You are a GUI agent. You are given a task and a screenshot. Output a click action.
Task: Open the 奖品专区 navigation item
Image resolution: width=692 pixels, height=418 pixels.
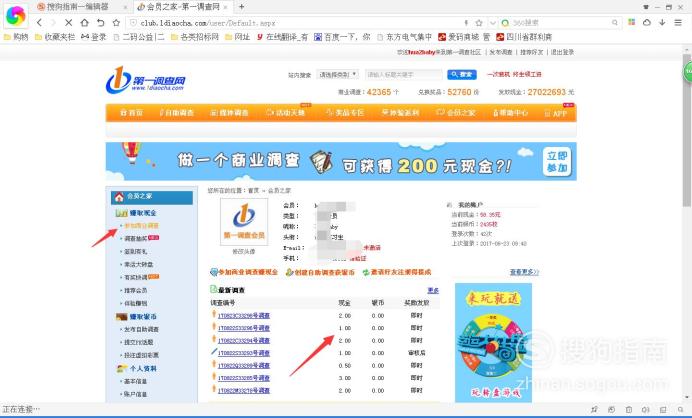pyautogui.click(x=345, y=113)
